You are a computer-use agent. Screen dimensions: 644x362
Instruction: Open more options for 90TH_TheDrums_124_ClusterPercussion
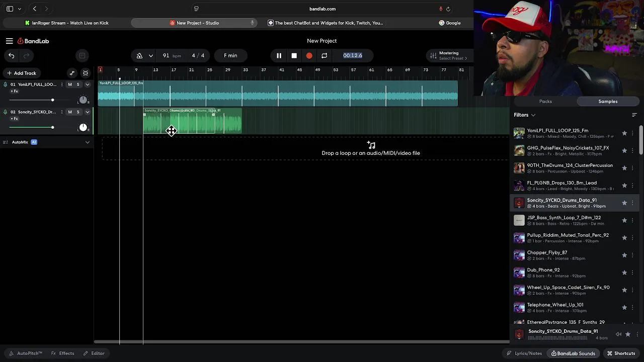(632, 168)
